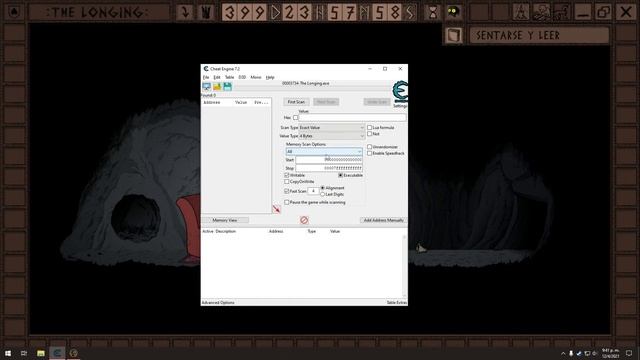Click the Type column header in address table
The image size is (640, 360).
312,231
